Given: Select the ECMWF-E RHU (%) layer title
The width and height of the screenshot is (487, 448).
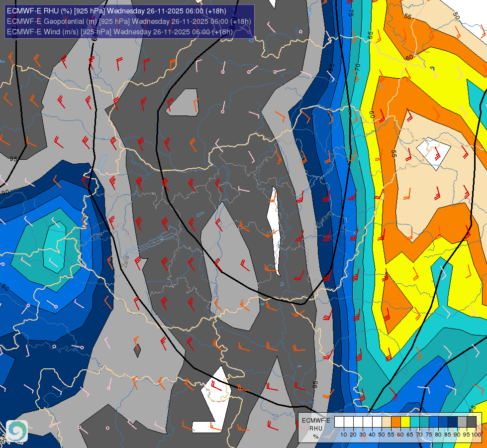Looking at the screenshot, I should [116, 11].
